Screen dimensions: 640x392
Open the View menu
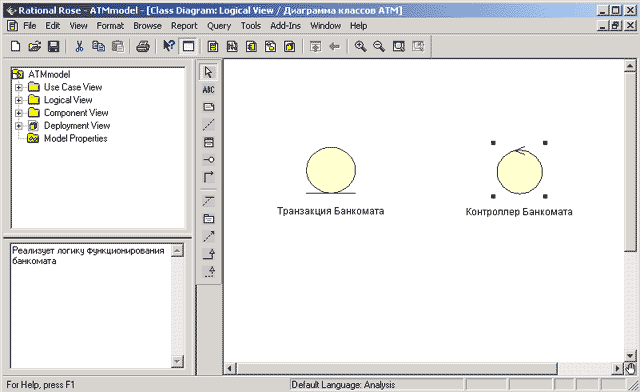[78, 26]
